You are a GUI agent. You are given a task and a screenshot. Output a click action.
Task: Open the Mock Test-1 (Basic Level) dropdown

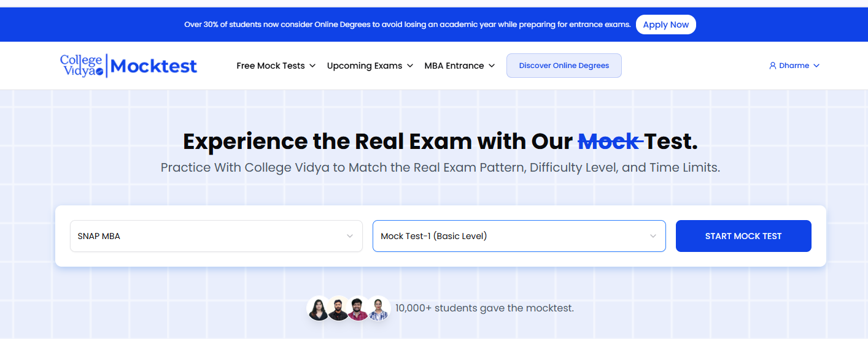click(519, 236)
